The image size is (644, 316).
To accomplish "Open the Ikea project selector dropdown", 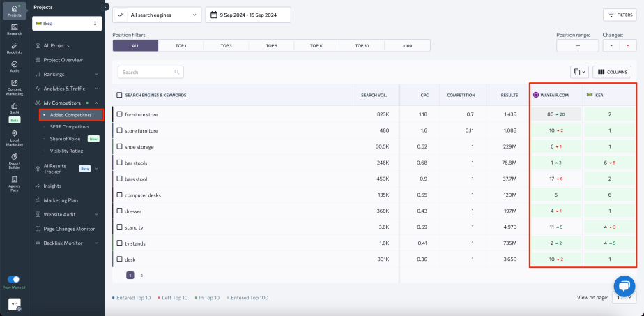I will 67,24.
